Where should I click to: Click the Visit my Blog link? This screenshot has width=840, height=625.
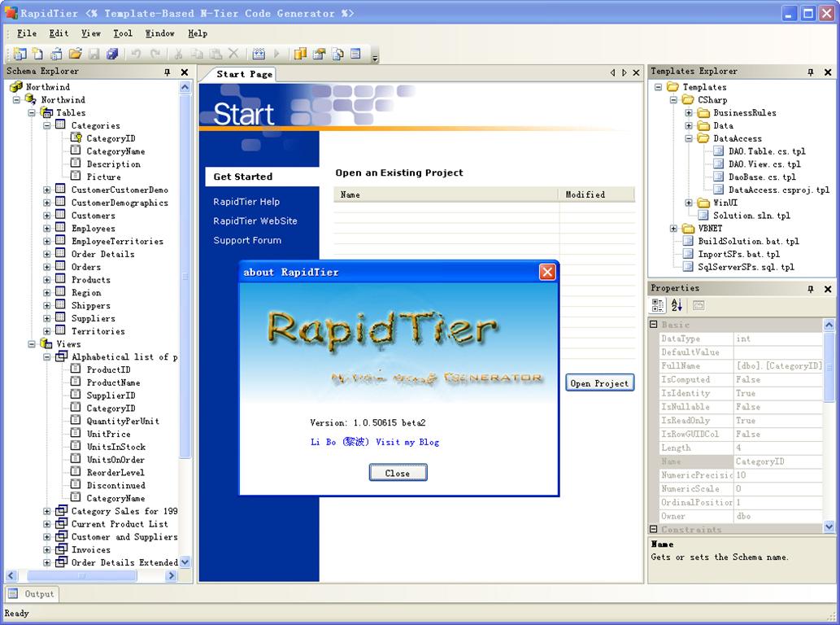[x=407, y=442]
